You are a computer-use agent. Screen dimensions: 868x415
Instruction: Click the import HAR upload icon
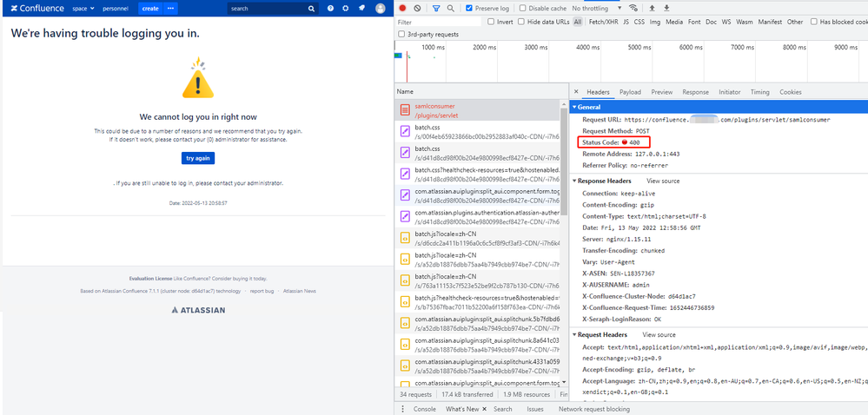[653, 9]
